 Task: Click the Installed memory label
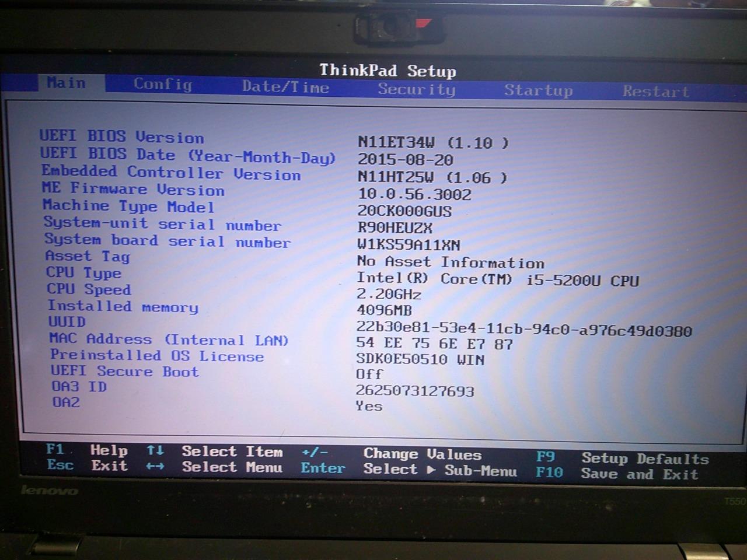[123, 306]
